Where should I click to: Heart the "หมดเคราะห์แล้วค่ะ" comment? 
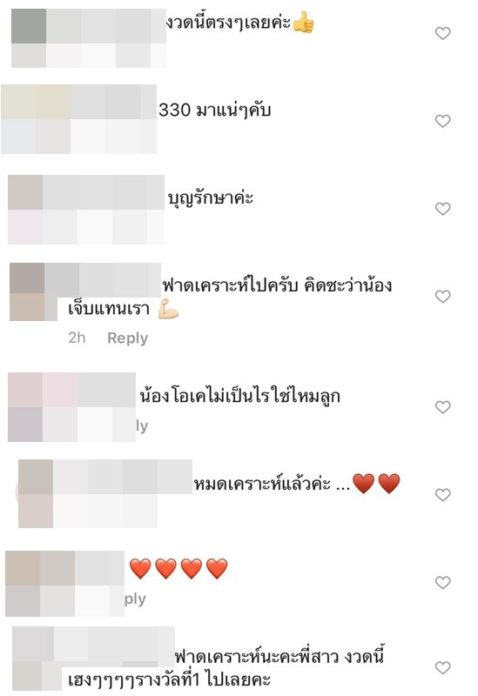(442, 494)
